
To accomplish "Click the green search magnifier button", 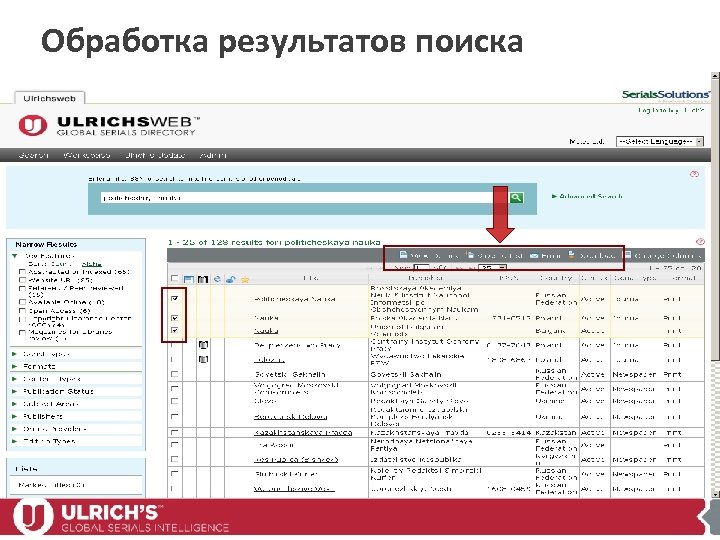I will tap(516, 197).
